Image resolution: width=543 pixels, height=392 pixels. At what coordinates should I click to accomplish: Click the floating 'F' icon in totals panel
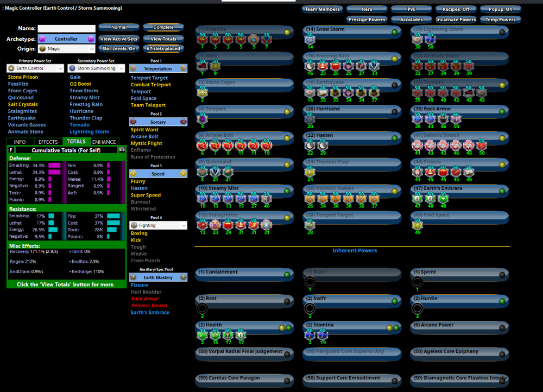coord(11,149)
